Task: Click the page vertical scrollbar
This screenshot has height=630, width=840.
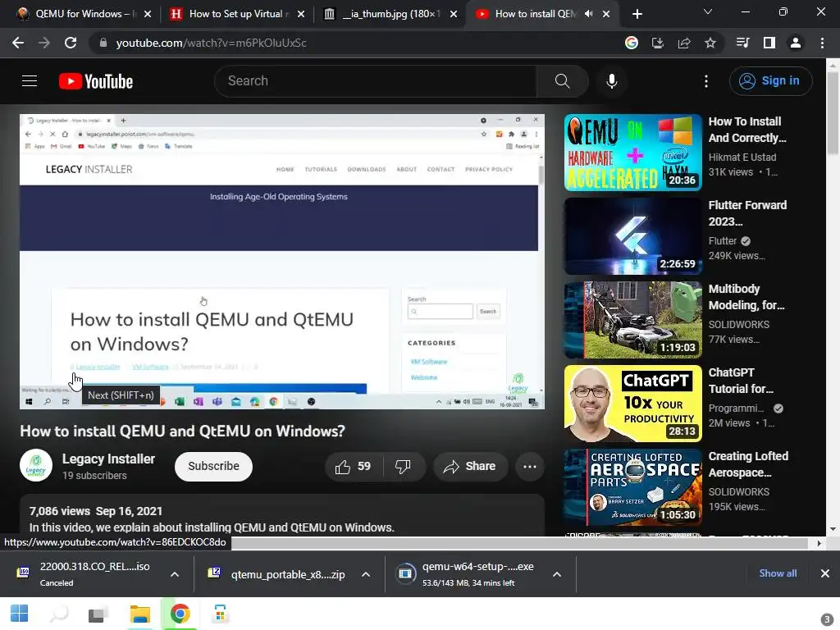Action: [x=833, y=113]
